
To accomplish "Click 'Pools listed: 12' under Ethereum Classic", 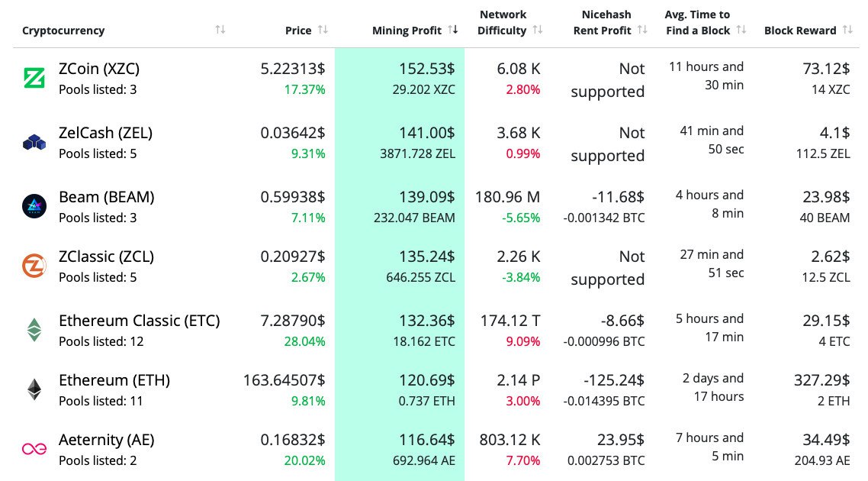I will point(101,341).
